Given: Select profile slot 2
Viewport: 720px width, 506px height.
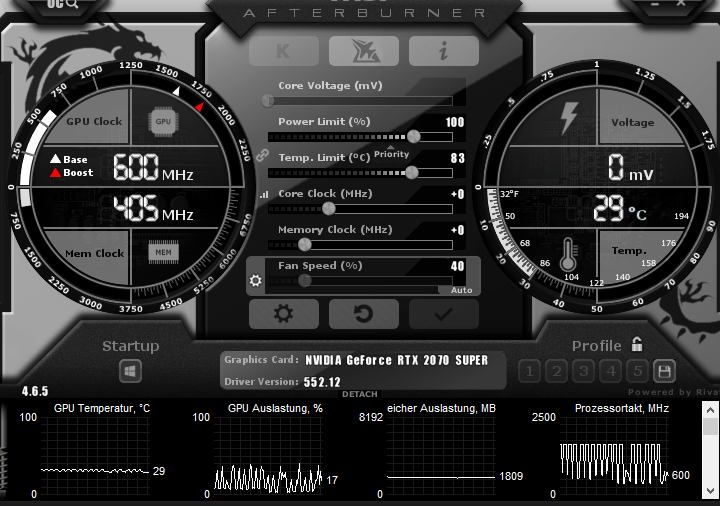Looking at the screenshot, I should (x=557, y=371).
